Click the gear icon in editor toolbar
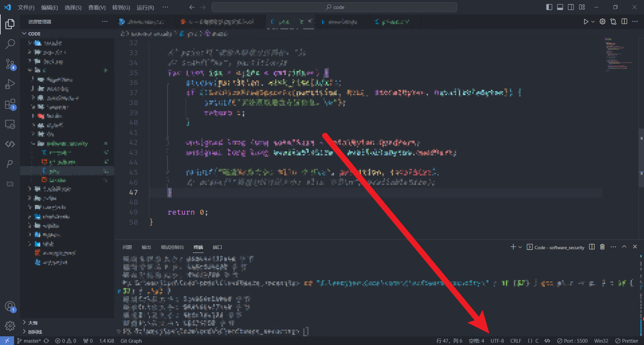Screen dimensions: 644x345 603,21
